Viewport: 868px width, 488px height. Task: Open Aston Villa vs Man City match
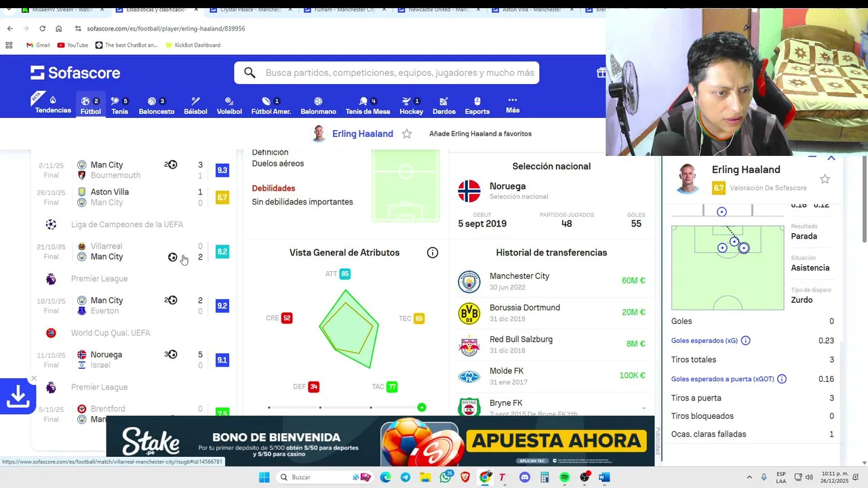(x=133, y=197)
